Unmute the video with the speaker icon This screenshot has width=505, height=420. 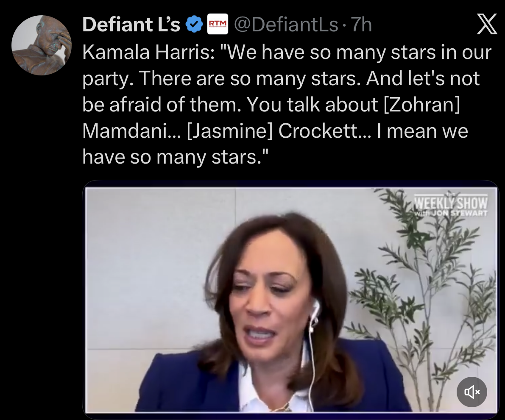(472, 392)
